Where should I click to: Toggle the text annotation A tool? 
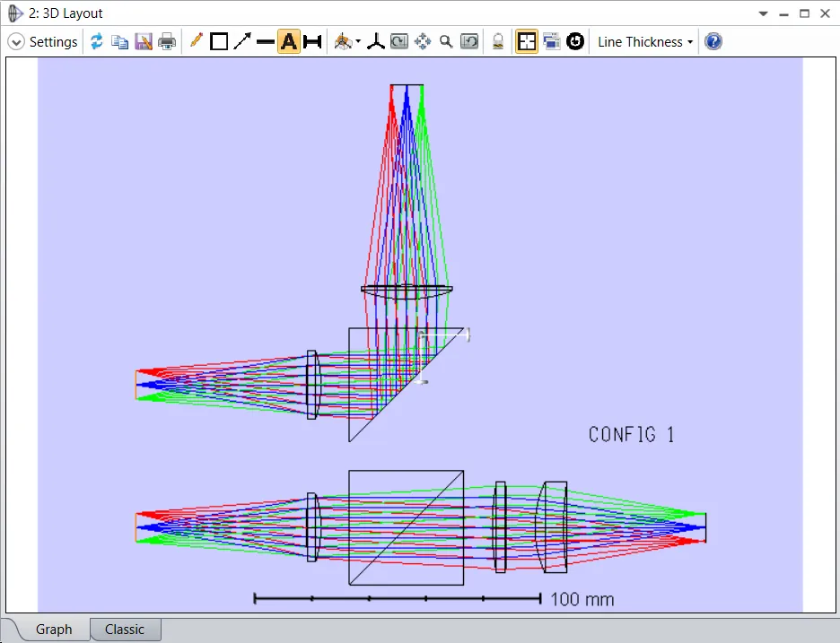289,42
